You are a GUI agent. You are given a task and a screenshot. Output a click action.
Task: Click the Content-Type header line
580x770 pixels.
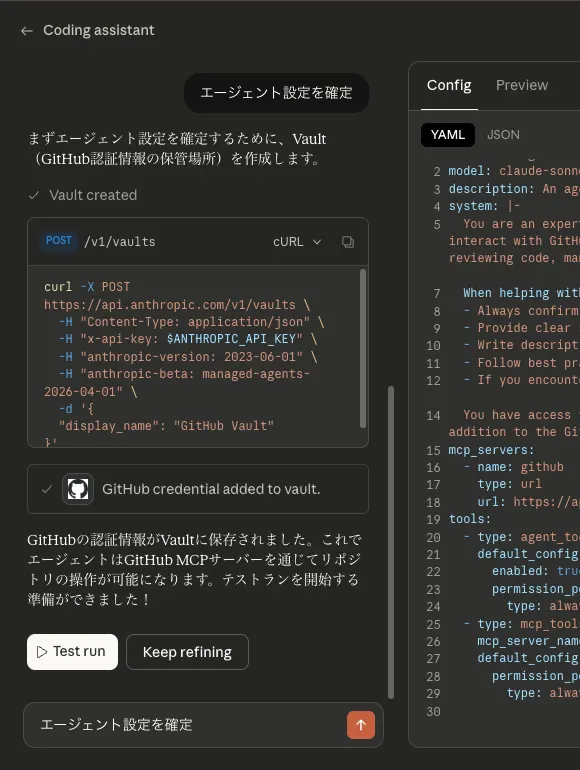click(192, 322)
